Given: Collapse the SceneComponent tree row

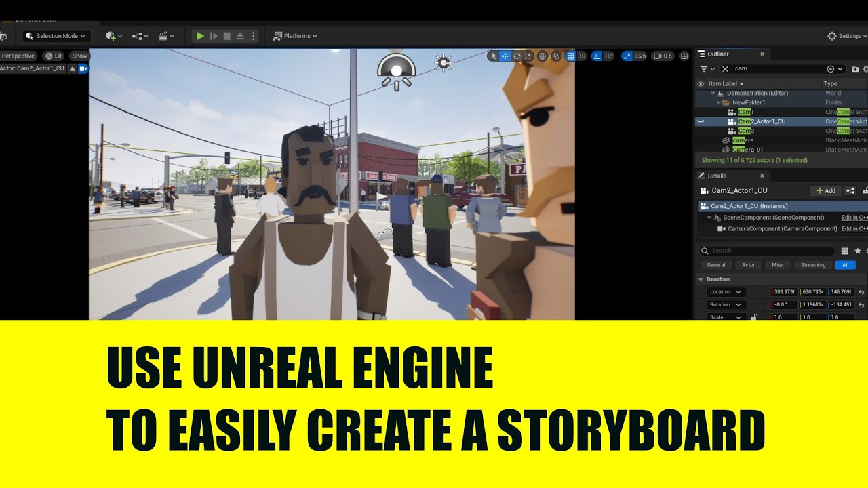Looking at the screenshot, I should click(x=709, y=218).
